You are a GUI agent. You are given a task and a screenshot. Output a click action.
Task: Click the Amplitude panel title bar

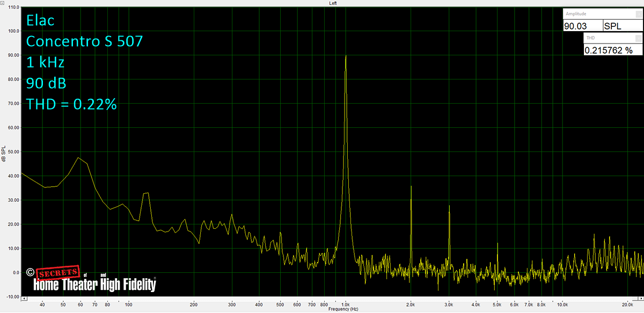tap(596, 13)
